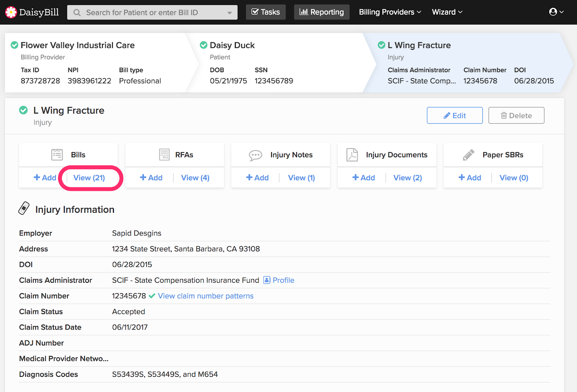Click green checkmark beside L Wing Fracture breadcrumb

click(x=381, y=45)
